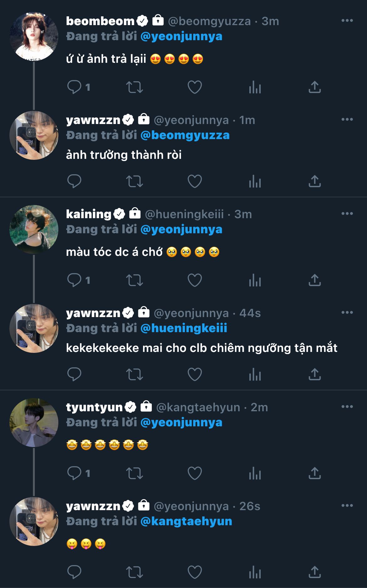This screenshot has width=367, height=588.
Task: Like tyuntyun's star-eyes emoji tweet
Action: pyautogui.click(x=194, y=473)
